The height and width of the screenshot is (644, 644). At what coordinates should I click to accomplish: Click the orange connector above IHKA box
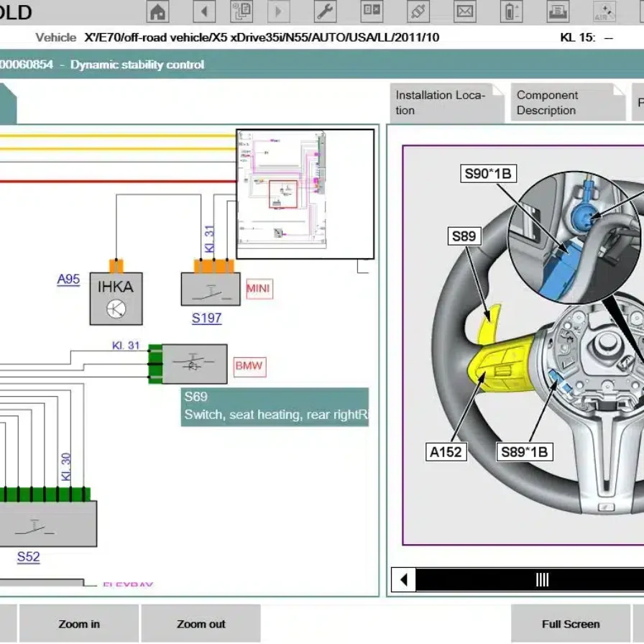pos(116,266)
